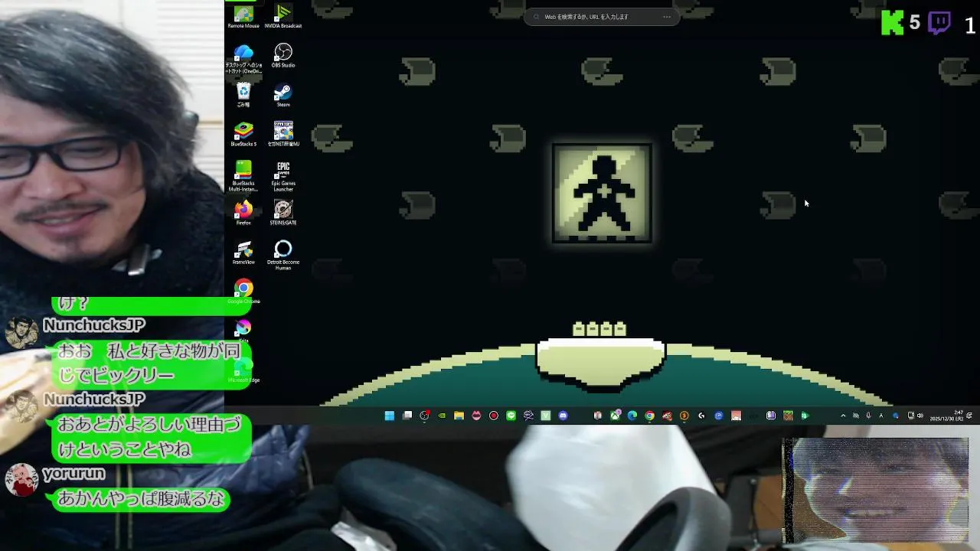Toggle the IME input mode A indicator
Image resolution: width=980 pixels, height=551 pixels.
coord(881,416)
